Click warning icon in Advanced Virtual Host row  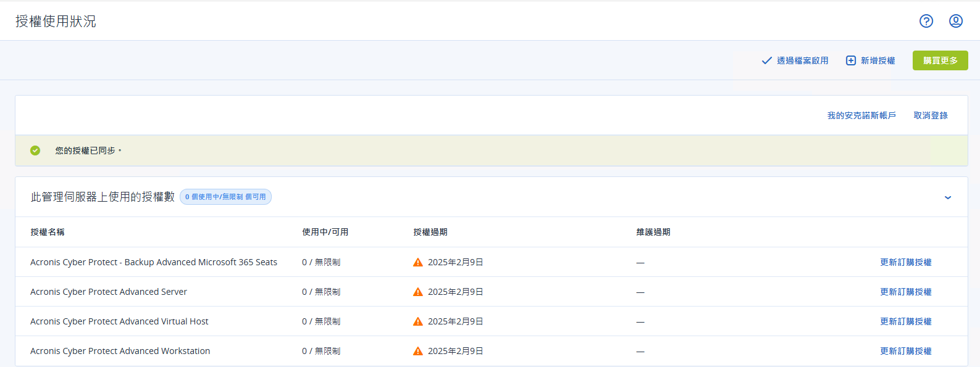coord(418,321)
